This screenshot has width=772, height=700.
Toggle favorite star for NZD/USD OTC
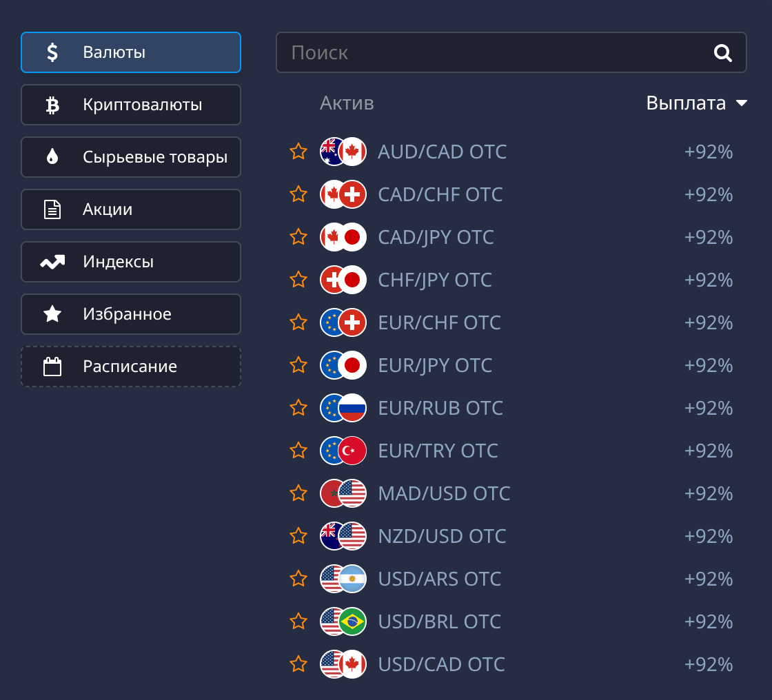(x=298, y=536)
